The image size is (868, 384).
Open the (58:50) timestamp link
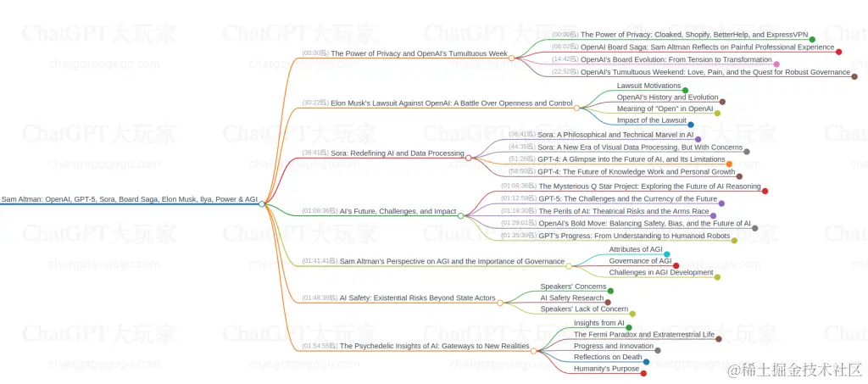(522, 171)
